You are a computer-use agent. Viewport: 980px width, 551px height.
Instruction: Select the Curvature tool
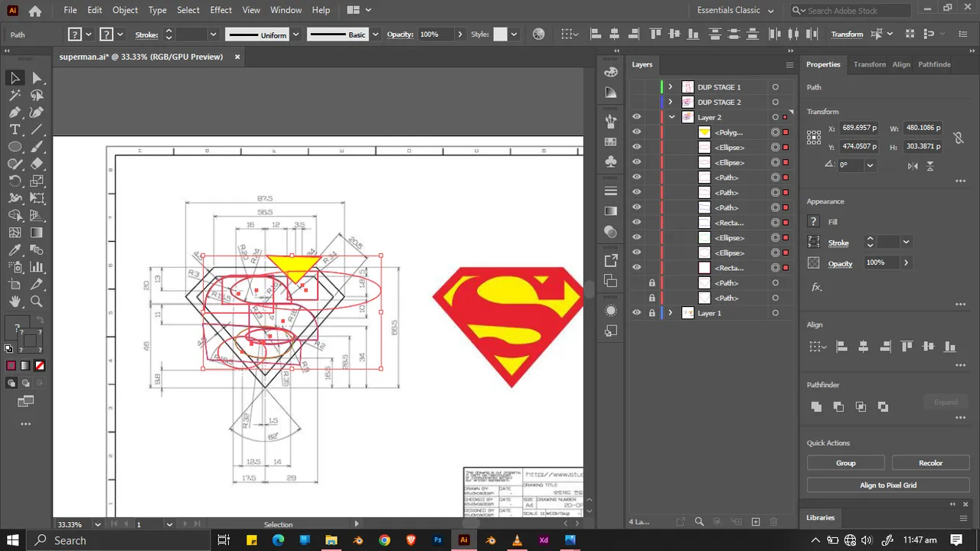[37, 112]
